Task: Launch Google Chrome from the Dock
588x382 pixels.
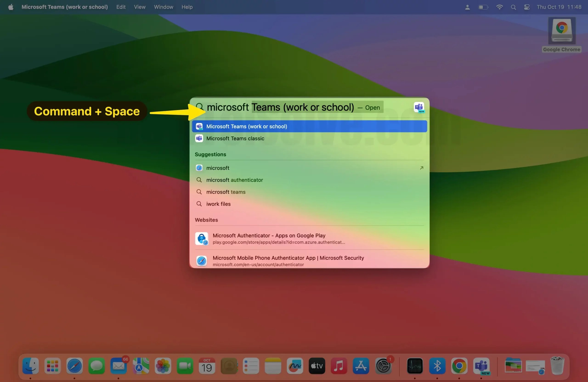Action: [459, 366]
